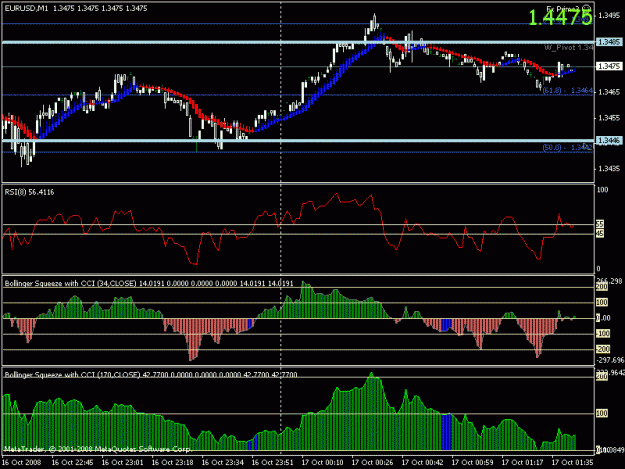The width and height of the screenshot is (625, 469).
Task: Click the 1.3455 price scale value
Action: coord(609,118)
